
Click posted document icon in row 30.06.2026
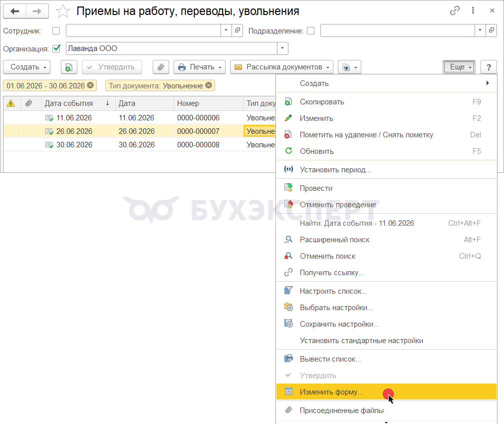click(49, 145)
